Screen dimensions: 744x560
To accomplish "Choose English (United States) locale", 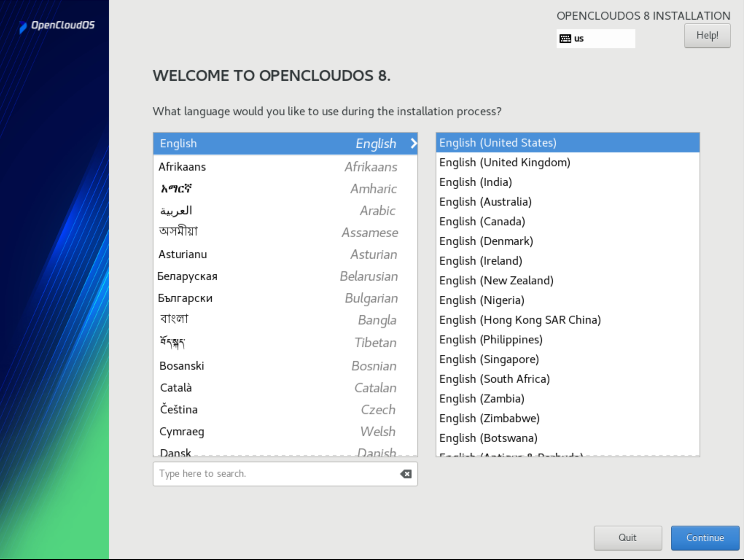I will pos(568,143).
